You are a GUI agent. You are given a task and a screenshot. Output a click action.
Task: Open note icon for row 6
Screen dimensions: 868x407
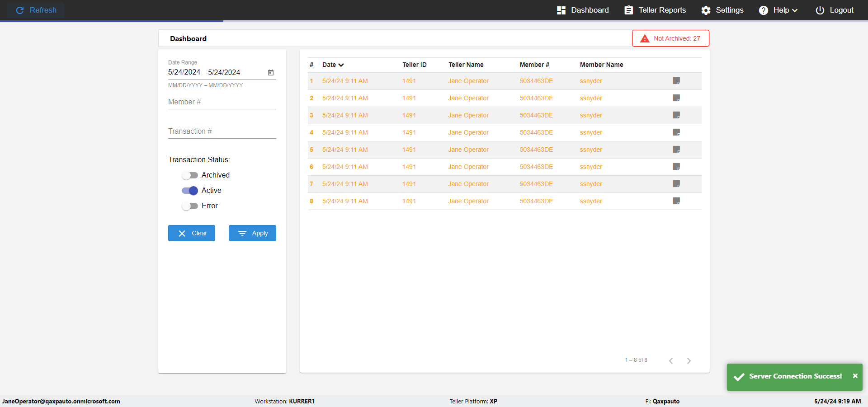(676, 167)
